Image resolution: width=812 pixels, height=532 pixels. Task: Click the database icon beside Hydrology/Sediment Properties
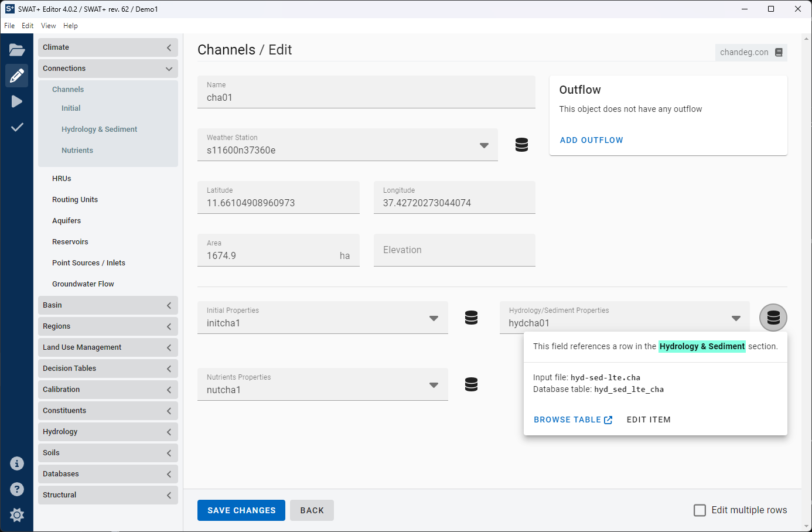(x=773, y=318)
